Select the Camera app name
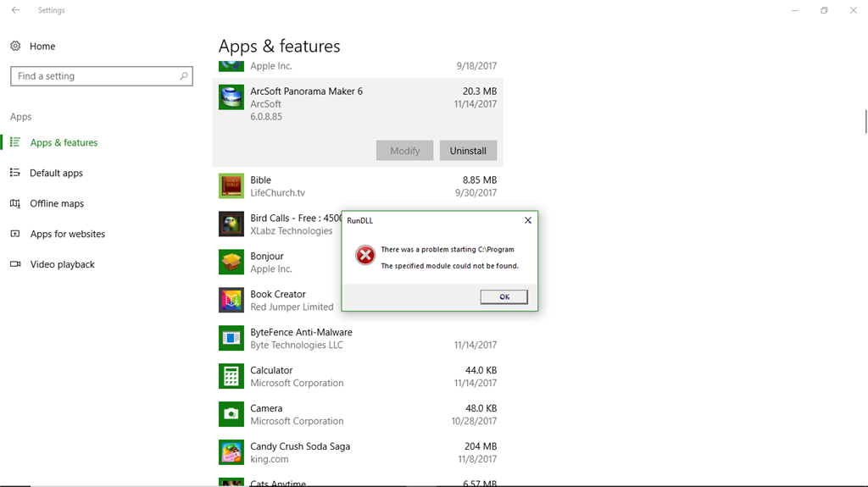The width and height of the screenshot is (868, 487). pyautogui.click(x=266, y=408)
